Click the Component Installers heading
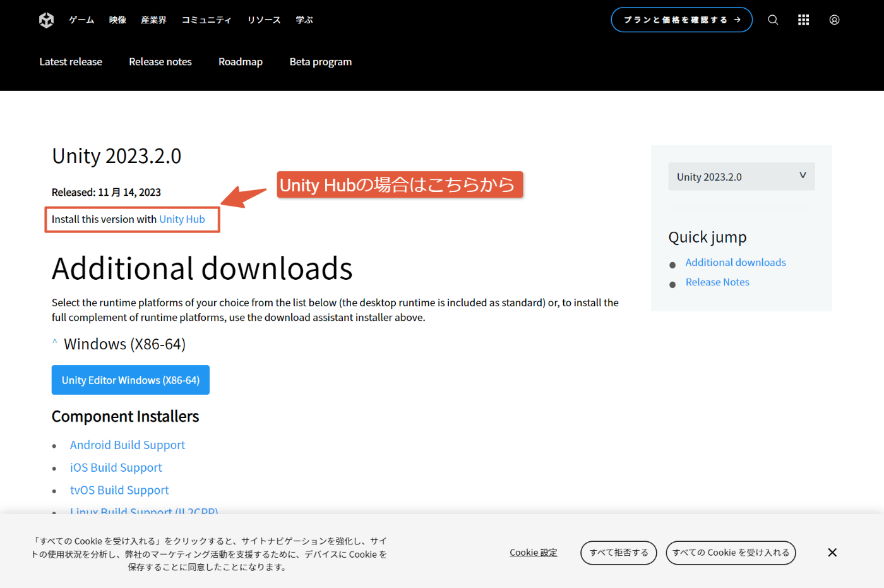The height and width of the screenshot is (588, 884). point(125,417)
